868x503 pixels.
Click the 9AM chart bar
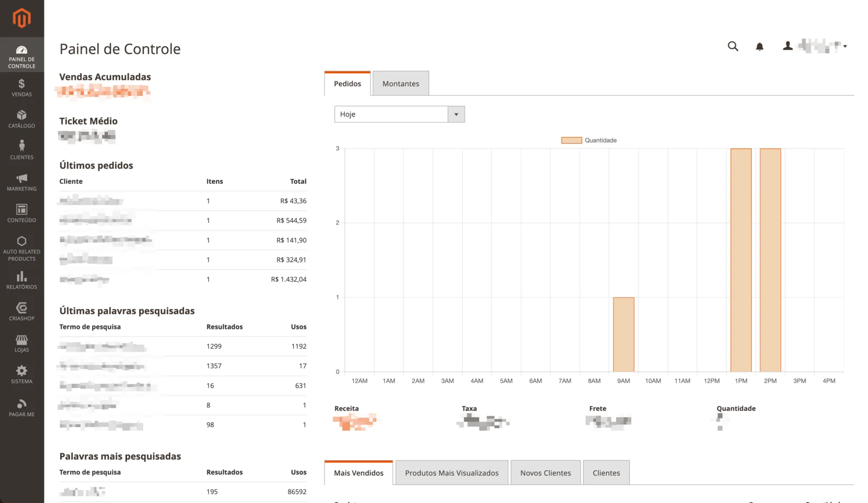(x=623, y=334)
